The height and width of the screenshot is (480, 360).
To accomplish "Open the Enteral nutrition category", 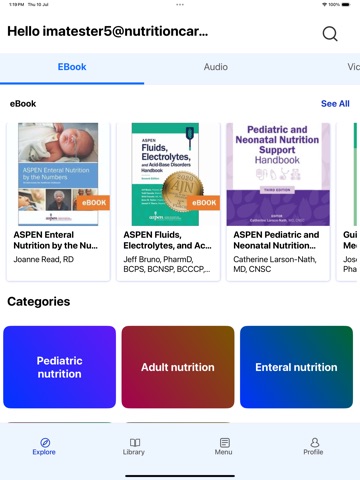I will pyautogui.click(x=296, y=367).
